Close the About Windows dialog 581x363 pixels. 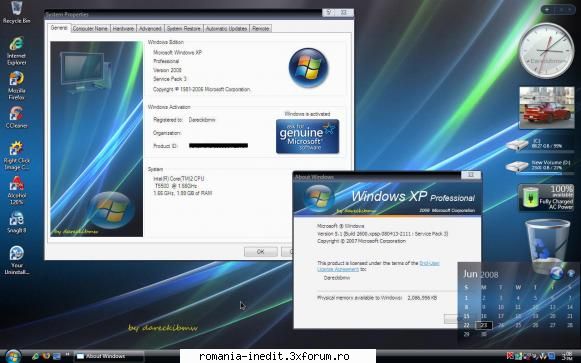click(x=471, y=175)
